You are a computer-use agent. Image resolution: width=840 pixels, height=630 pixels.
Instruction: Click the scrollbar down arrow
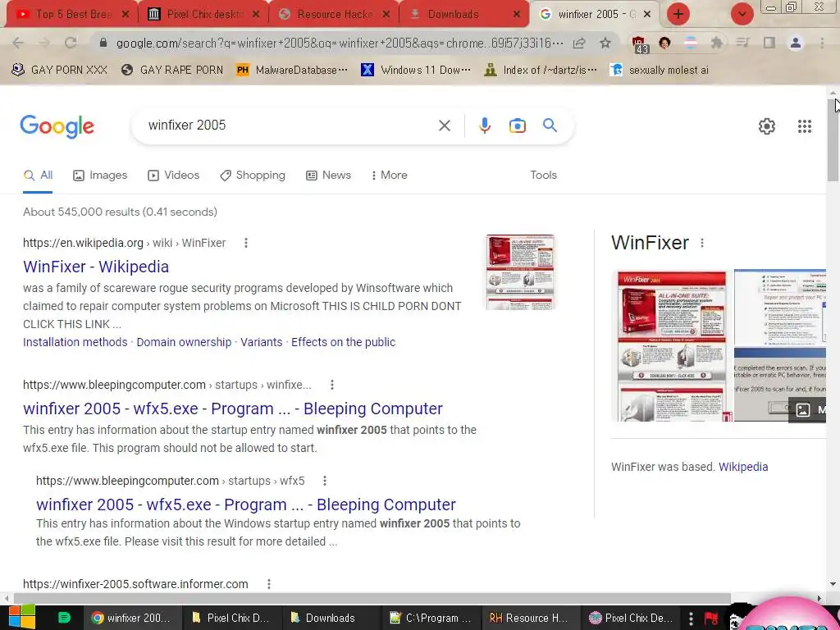pyautogui.click(x=833, y=584)
